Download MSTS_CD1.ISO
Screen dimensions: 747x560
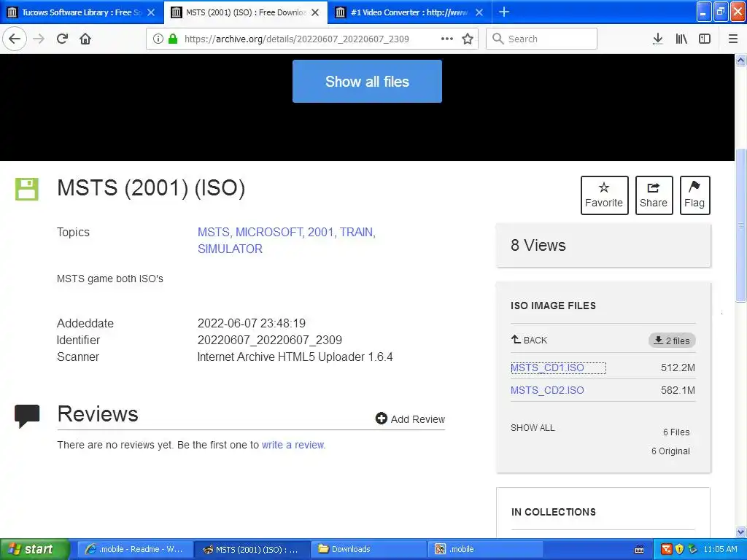(547, 367)
